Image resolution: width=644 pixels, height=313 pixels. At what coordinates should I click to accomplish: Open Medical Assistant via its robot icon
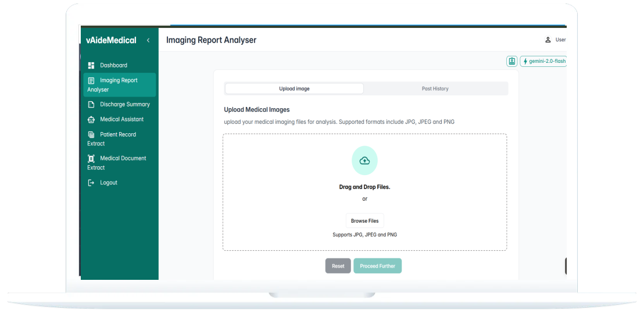(91, 119)
